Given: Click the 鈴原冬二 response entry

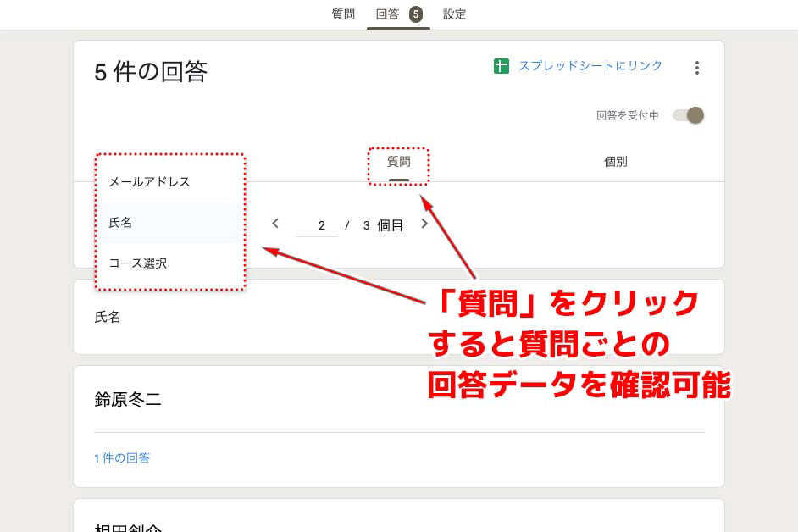Looking at the screenshot, I should point(128,399).
